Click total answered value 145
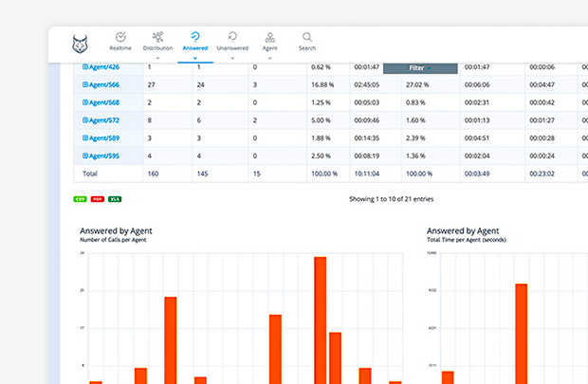Image resolution: width=588 pixels, height=384 pixels. 203,174
